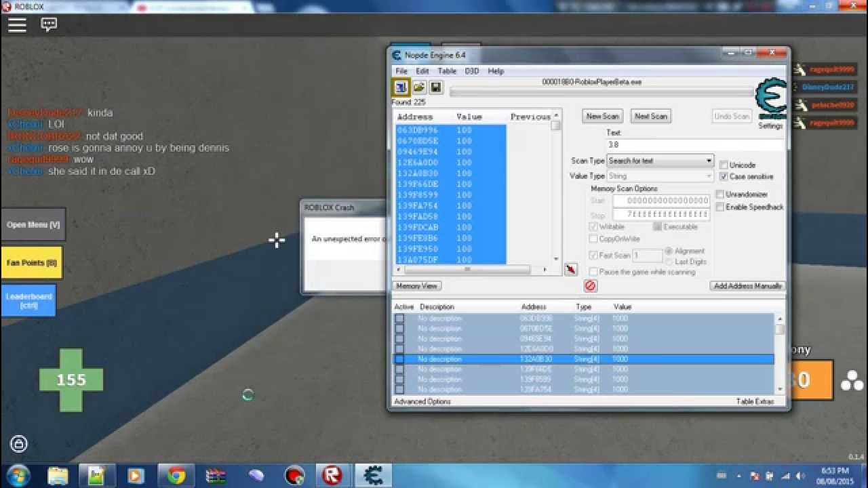Select the Last Digits radio button
The height and width of the screenshot is (488, 868).
tap(669, 261)
